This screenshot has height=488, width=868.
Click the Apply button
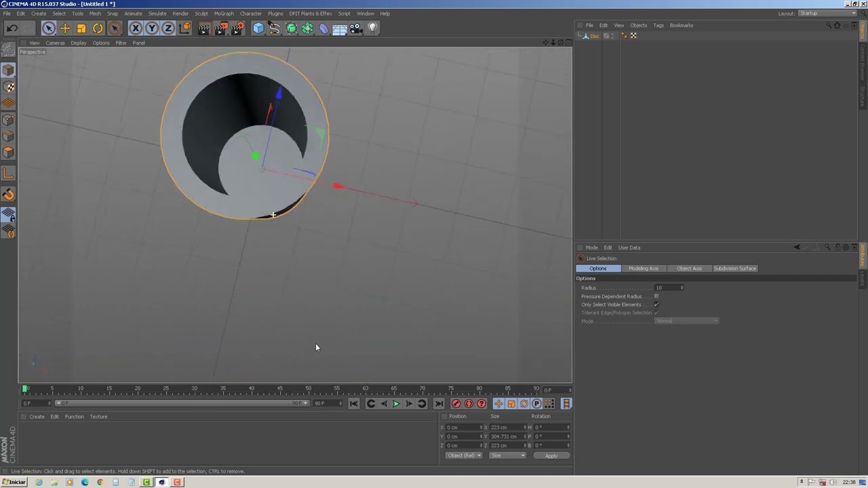551,455
